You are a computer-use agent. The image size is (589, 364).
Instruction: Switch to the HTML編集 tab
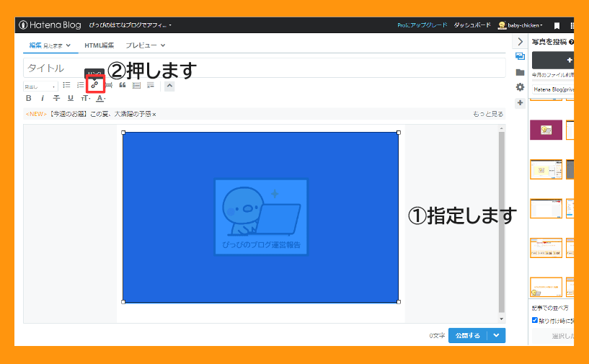coord(99,45)
